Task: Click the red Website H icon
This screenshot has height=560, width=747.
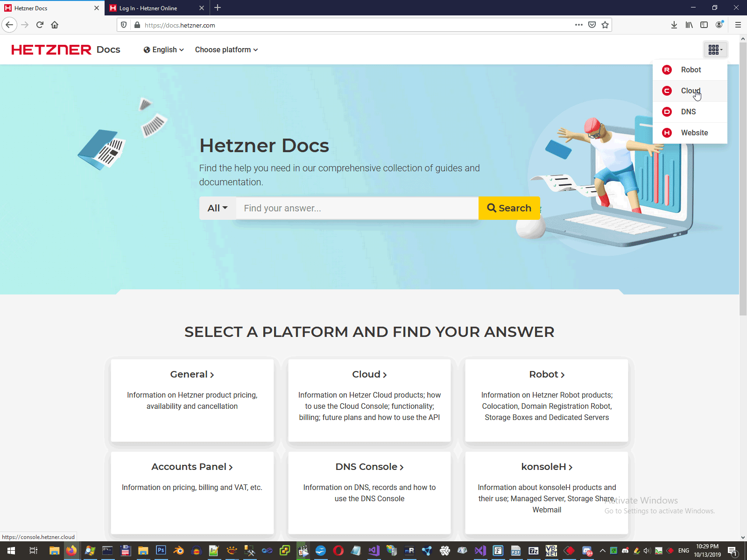Action: 667,133
